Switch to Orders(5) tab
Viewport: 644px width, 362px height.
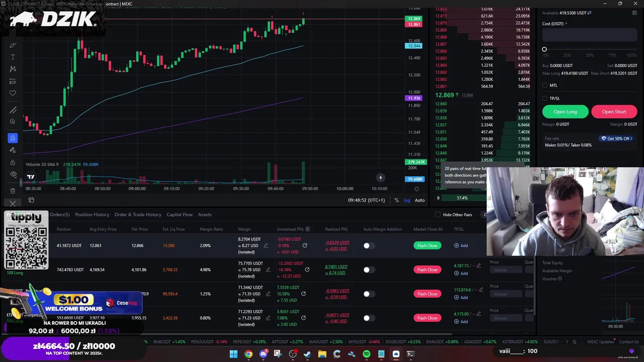[59, 215]
